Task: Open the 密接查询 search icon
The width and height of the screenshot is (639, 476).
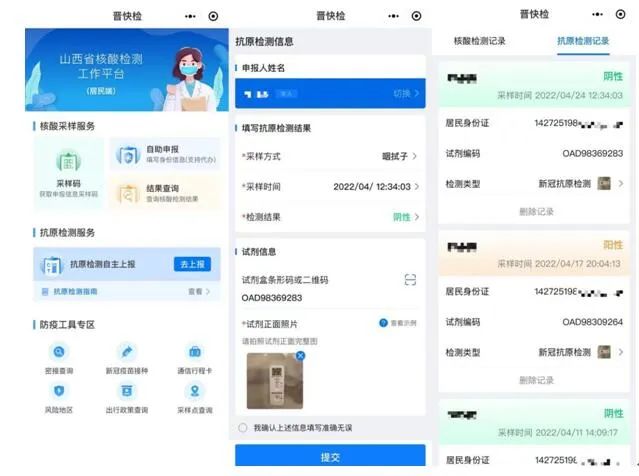Action: pyautogui.click(x=59, y=351)
